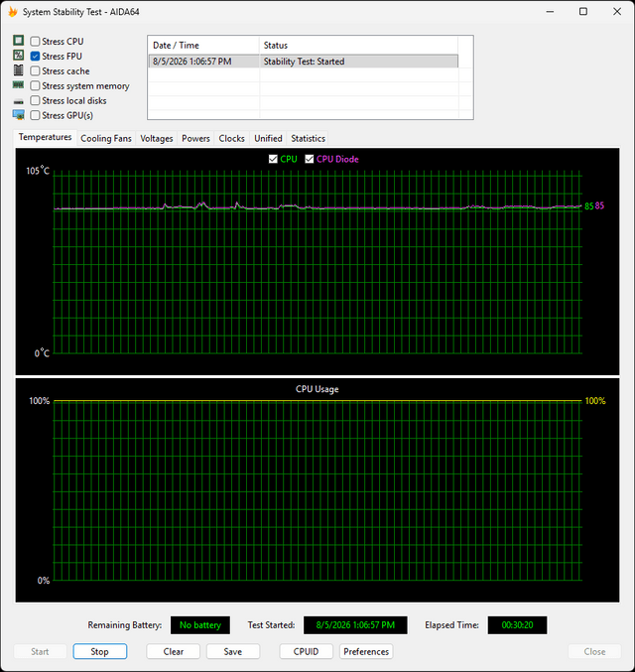Image resolution: width=635 pixels, height=672 pixels.
Task: Open the Unified tab
Action: 268,138
